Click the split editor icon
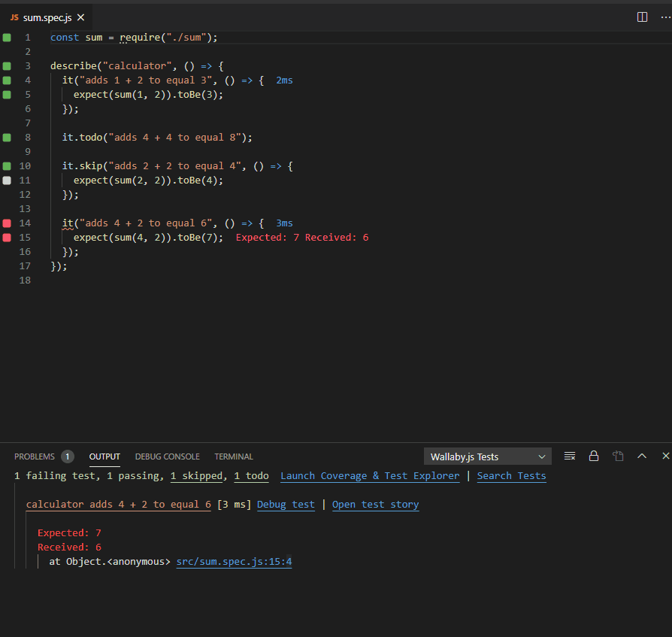Viewport: 672px width, 637px height. coord(642,17)
